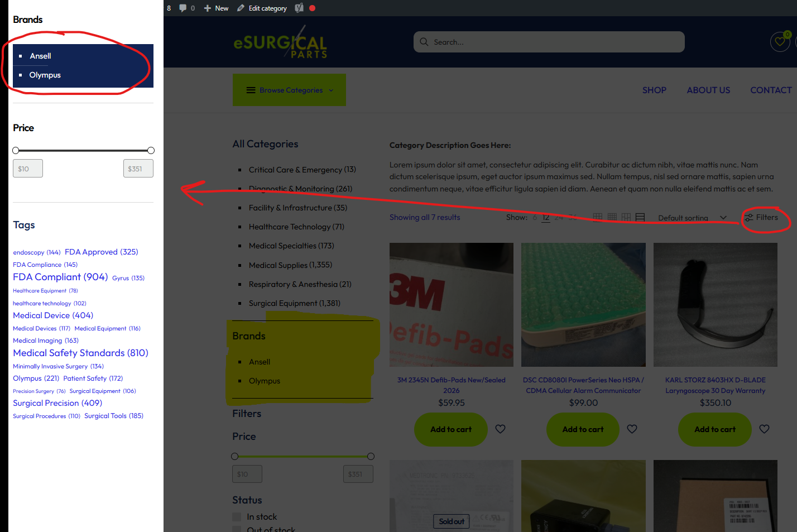This screenshot has width=797, height=532.
Task: Click the price slider right handle in the Filters panel
Action: tap(371, 456)
